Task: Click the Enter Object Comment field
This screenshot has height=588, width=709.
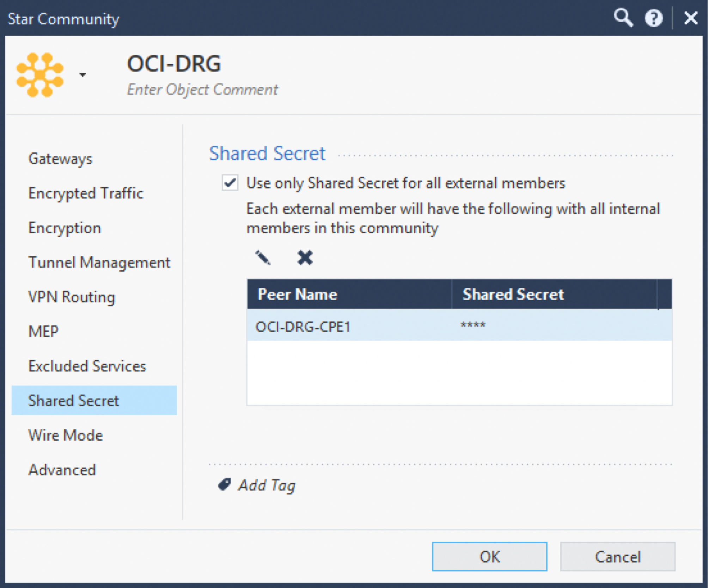Action: (202, 89)
